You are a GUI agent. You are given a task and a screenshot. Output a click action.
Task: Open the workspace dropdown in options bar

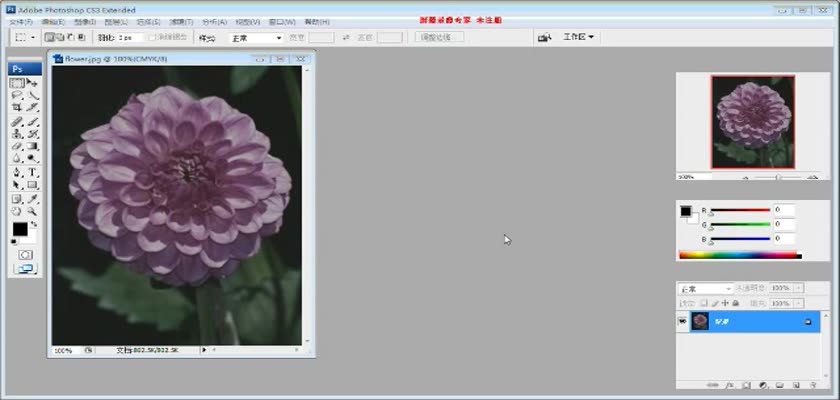point(578,37)
